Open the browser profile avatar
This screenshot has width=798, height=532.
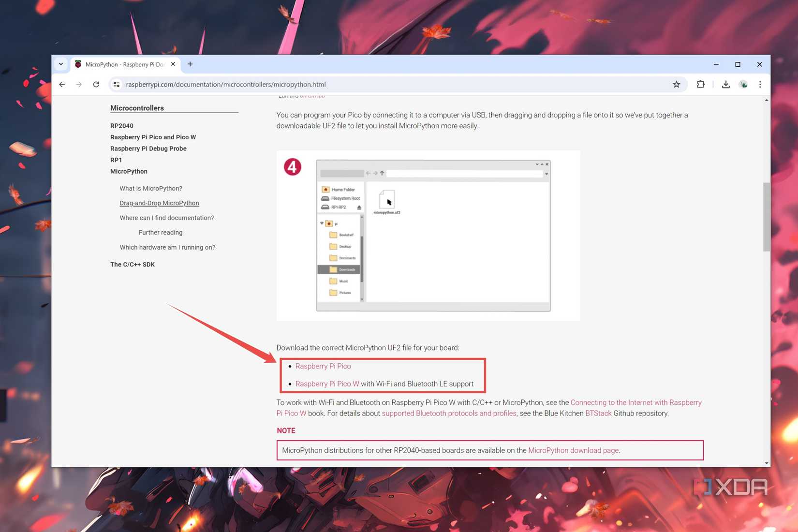click(x=743, y=84)
